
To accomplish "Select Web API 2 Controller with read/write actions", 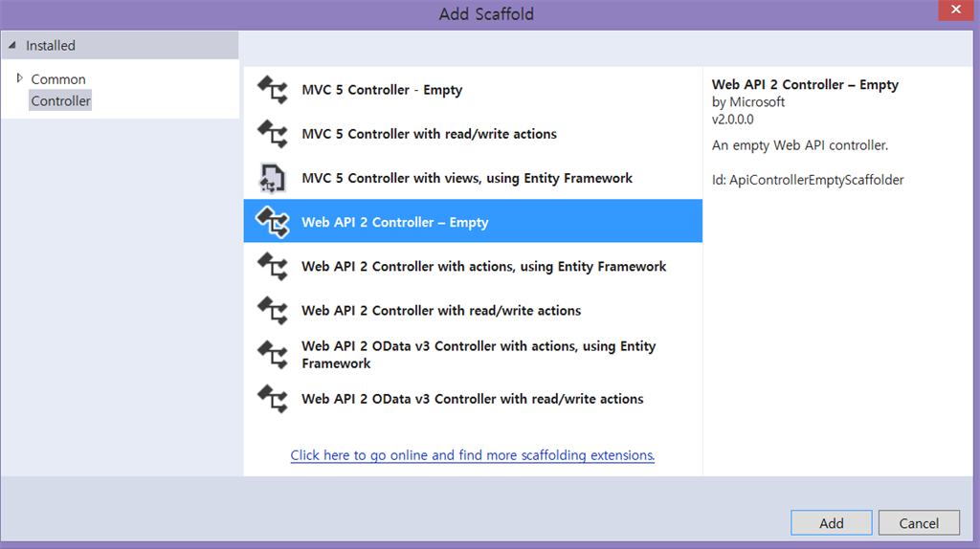I will coord(441,310).
